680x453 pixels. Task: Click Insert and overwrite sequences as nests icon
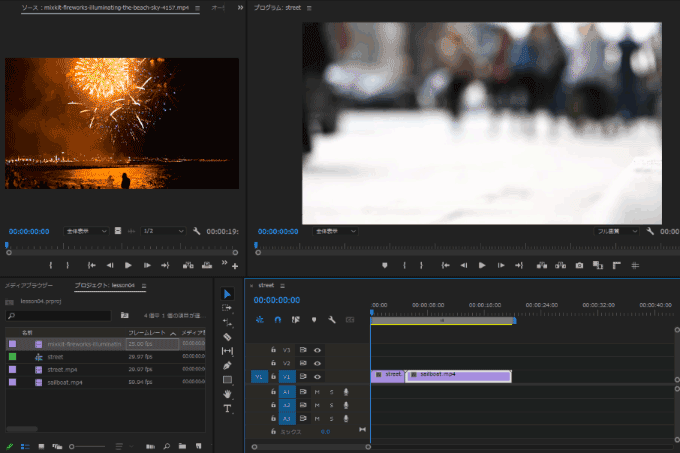(x=259, y=320)
